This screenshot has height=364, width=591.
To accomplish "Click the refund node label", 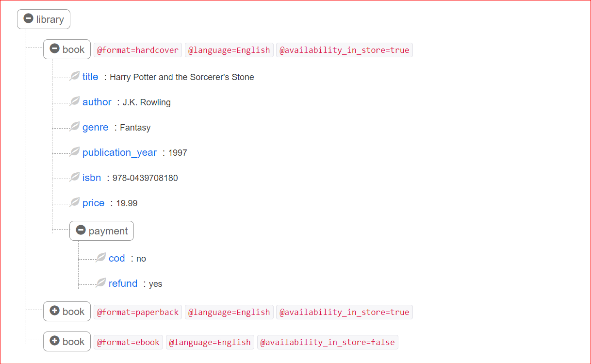I will tap(123, 283).
